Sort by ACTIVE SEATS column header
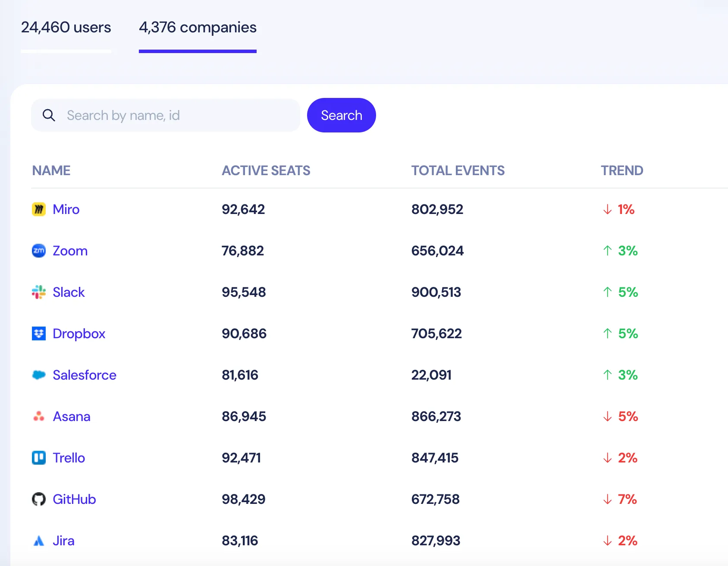The image size is (728, 566). coord(266,170)
